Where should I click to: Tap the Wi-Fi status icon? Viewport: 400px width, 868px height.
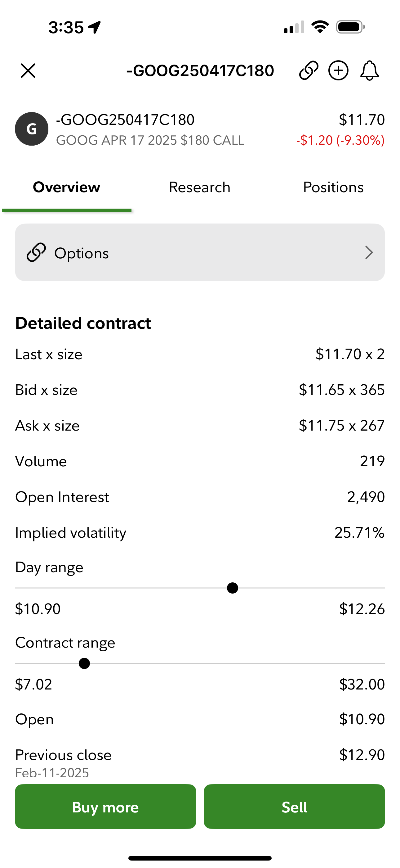click(320, 27)
